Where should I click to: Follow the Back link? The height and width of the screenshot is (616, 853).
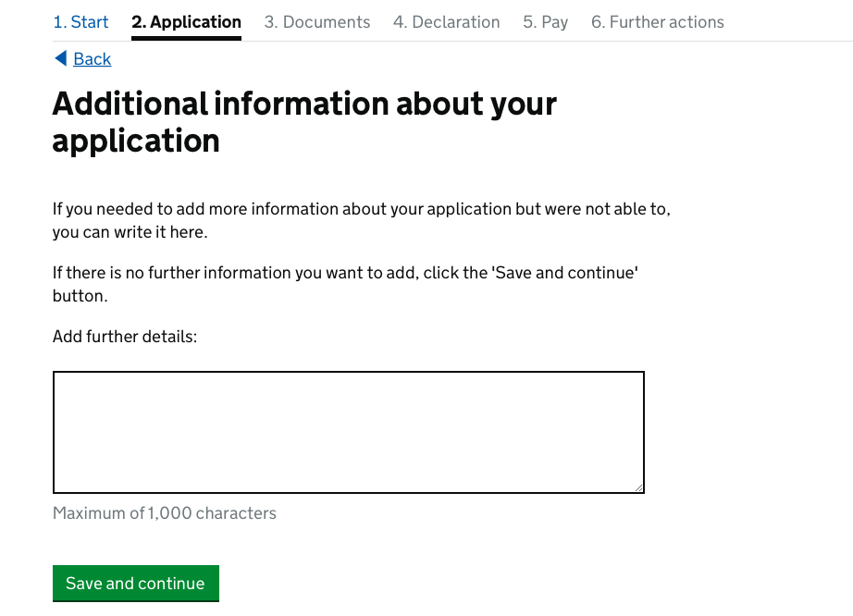(x=92, y=58)
